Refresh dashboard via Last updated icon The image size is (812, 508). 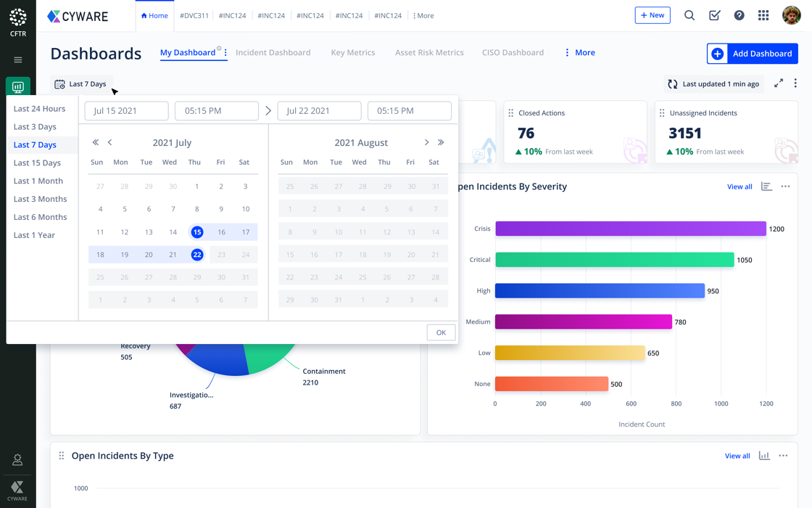coord(673,84)
